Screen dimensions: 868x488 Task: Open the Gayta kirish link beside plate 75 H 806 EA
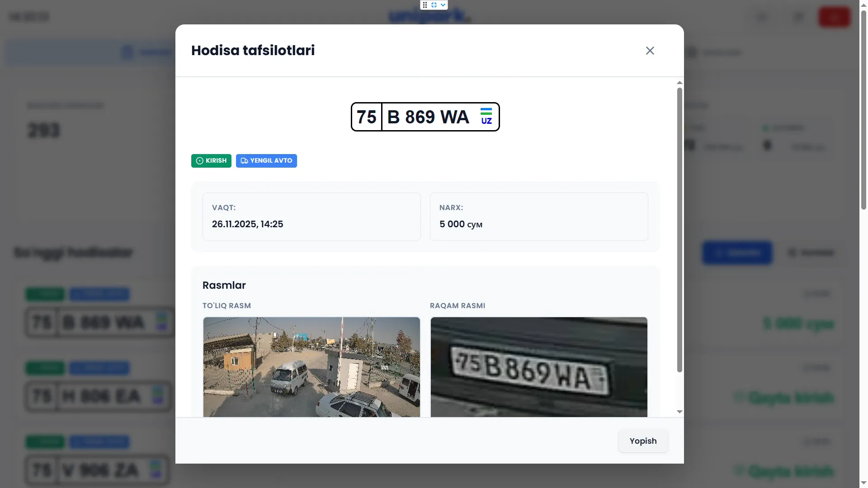point(784,398)
